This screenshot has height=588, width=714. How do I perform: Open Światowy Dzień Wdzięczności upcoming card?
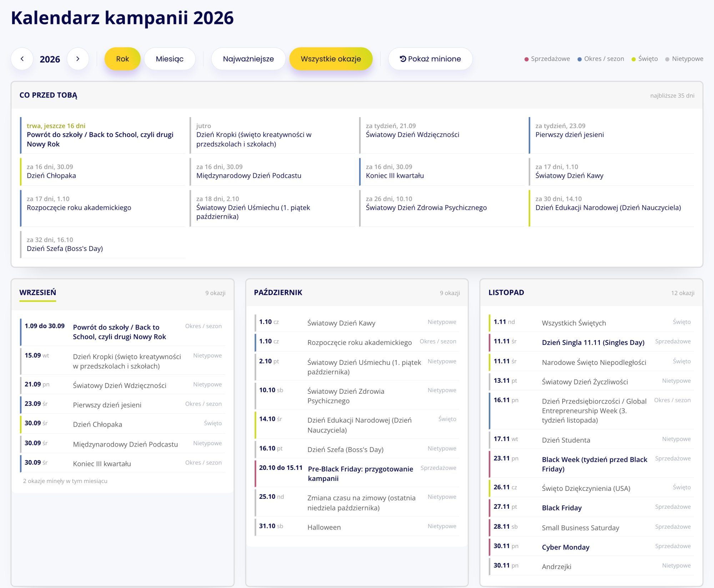pyautogui.click(x=442, y=135)
